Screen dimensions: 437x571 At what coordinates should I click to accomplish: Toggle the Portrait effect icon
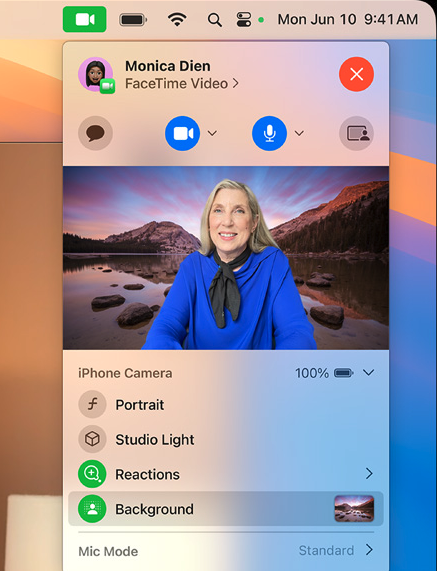[92, 404]
